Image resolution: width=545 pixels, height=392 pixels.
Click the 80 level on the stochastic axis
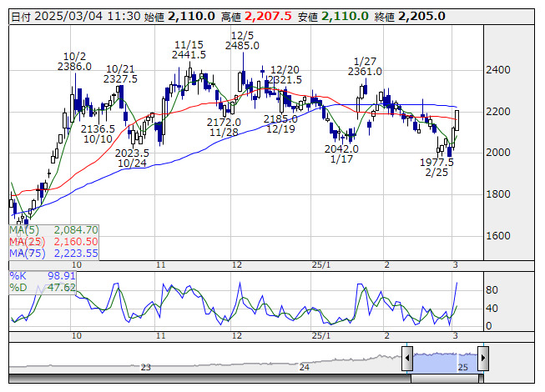(492, 290)
